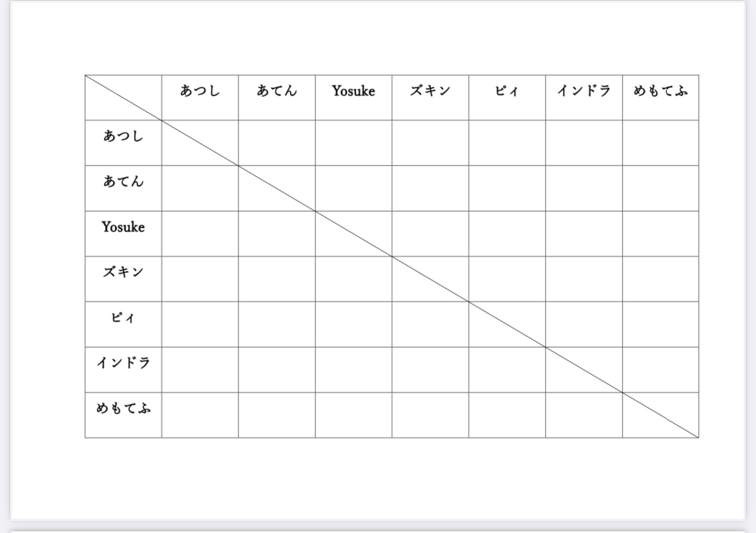Click the empty diagonal top-left corner cell
Image resolution: width=756 pixels, height=533 pixels.
pyautogui.click(x=123, y=97)
